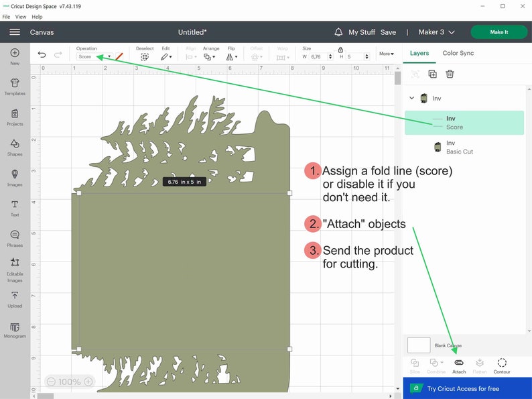Viewport: 532px width, 399px height.
Task: Open notifications bell
Action: tap(338, 32)
